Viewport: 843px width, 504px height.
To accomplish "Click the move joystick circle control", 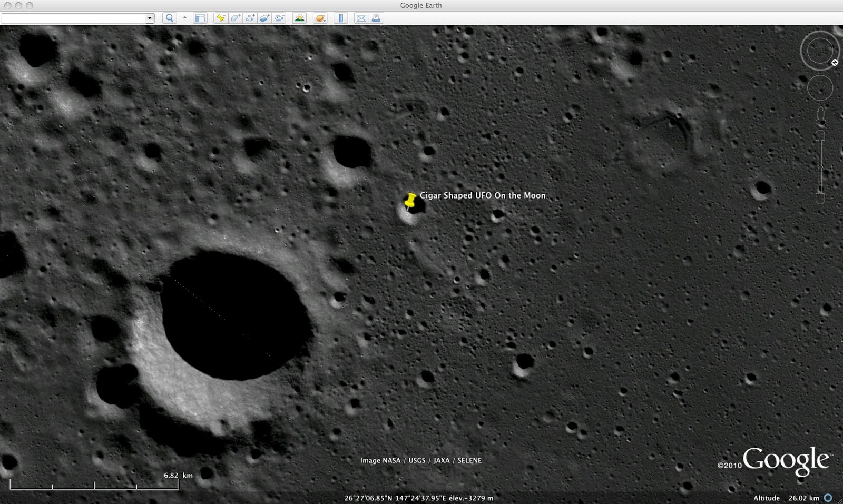I will coord(820,87).
